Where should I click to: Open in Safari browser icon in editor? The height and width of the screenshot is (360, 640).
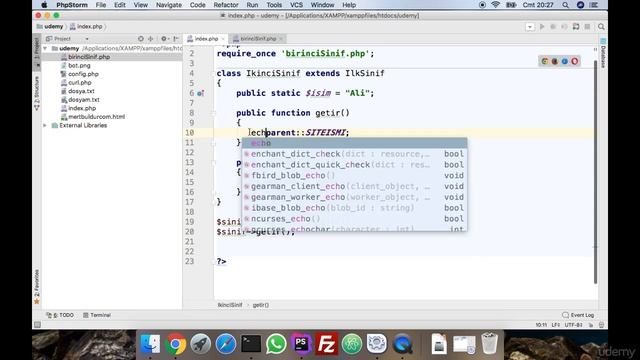pos(564,61)
